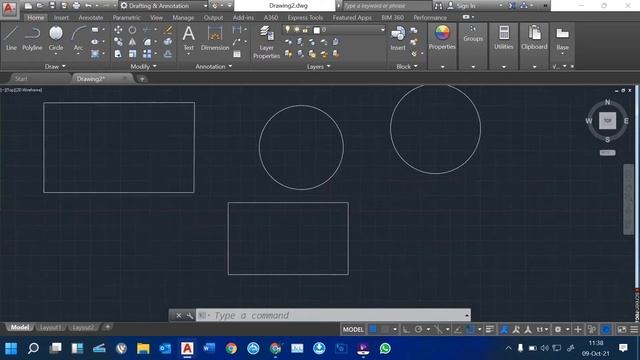Open the Annotate ribbon tab
The height and width of the screenshot is (360, 640).
(x=91, y=18)
